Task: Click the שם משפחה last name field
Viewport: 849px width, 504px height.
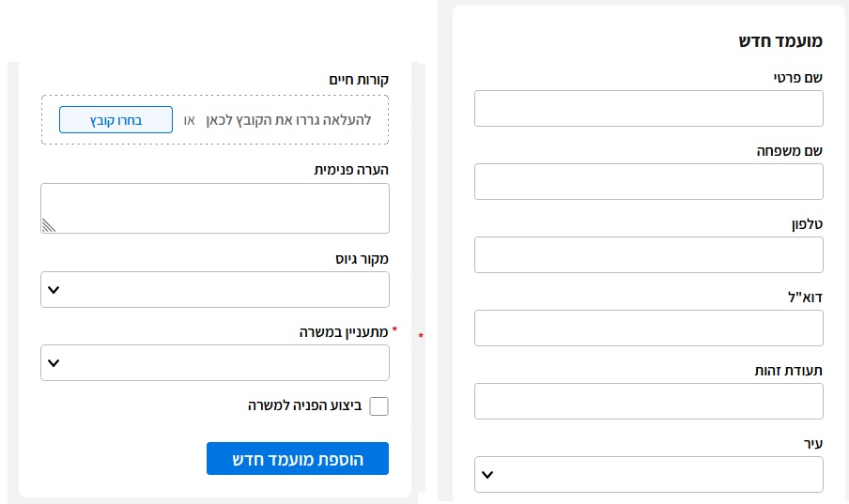Action: (649, 181)
